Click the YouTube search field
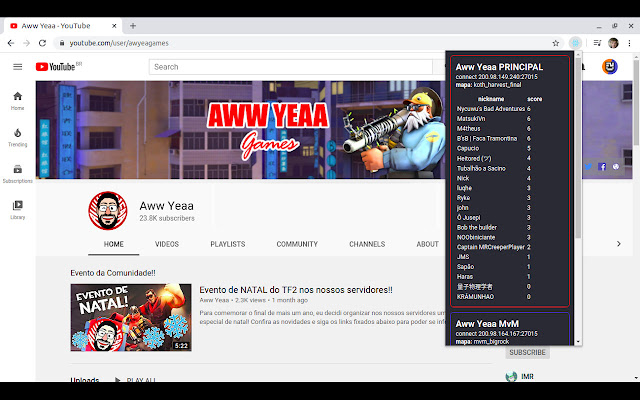 point(291,67)
